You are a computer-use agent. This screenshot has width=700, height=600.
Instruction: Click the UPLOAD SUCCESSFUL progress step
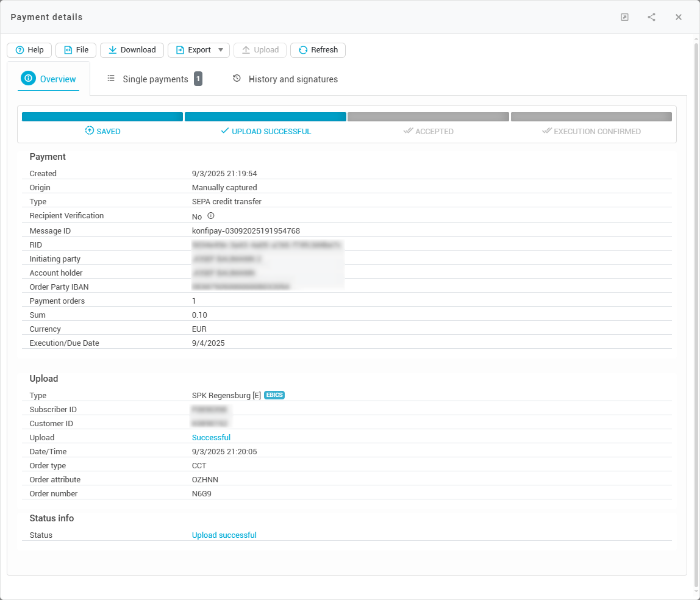click(x=265, y=131)
